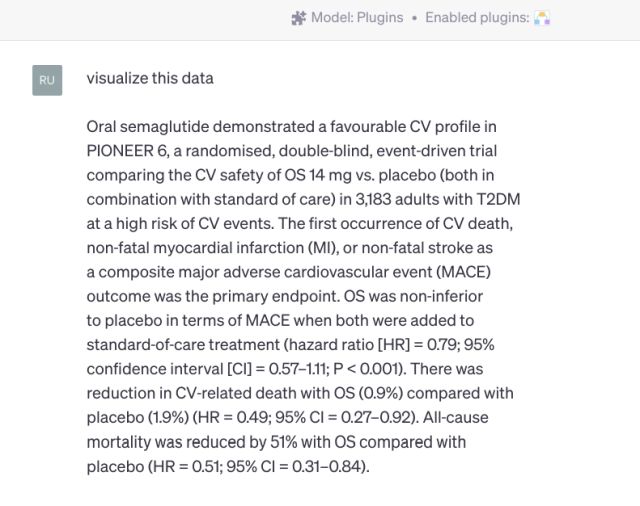Click the line starting "Oral semaglutide demonstrated"
Viewport: 640px width, 506px height.
click(x=291, y=127)
